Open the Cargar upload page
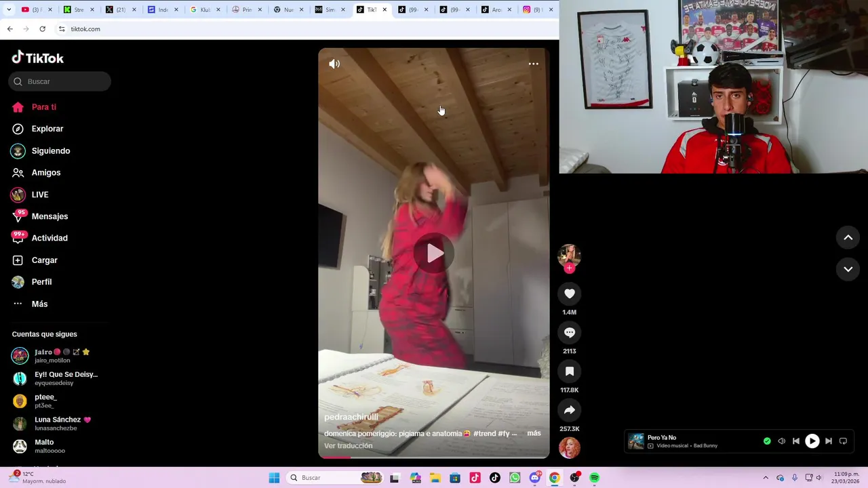868x488 pixels. pos(35,260)
